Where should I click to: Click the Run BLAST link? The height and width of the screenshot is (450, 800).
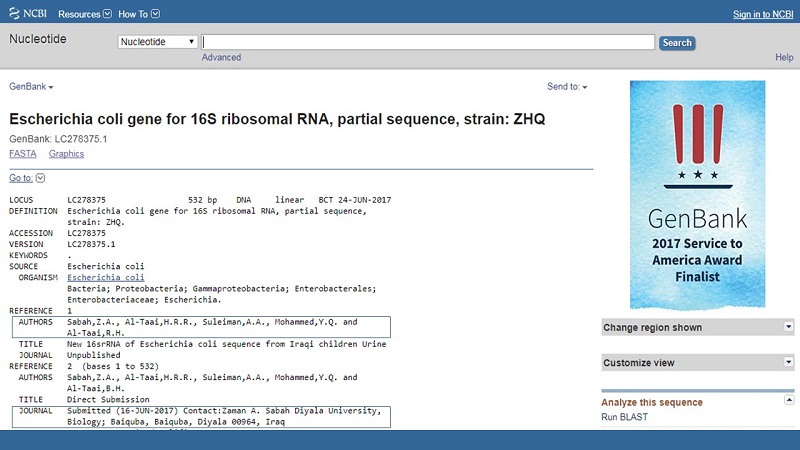pos(624,416)
